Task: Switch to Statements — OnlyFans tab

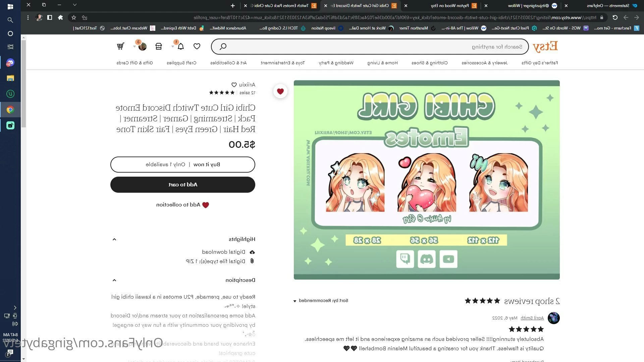Action: pos(604,6)
